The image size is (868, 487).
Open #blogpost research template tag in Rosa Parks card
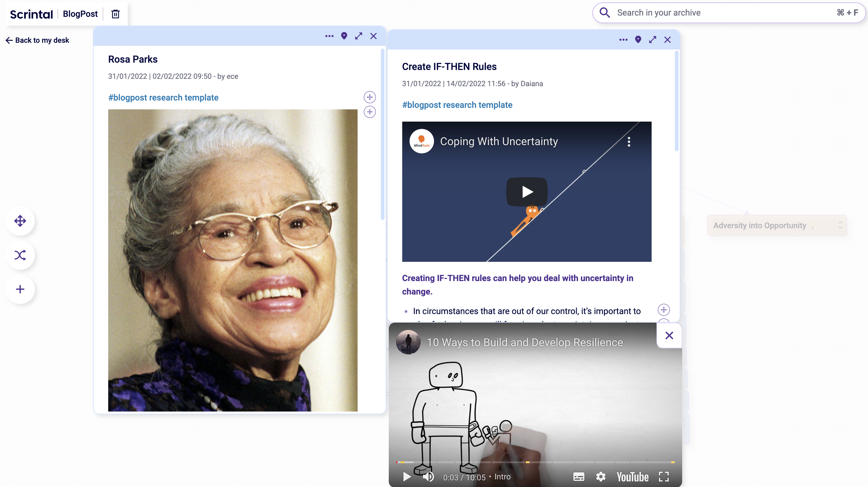click(163, 98)
